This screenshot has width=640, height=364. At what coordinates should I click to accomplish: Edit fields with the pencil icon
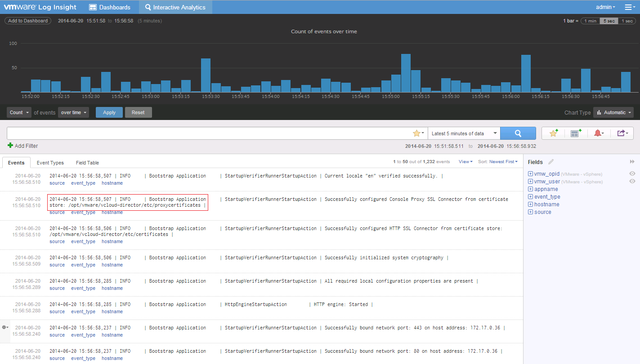coord(551,162)
